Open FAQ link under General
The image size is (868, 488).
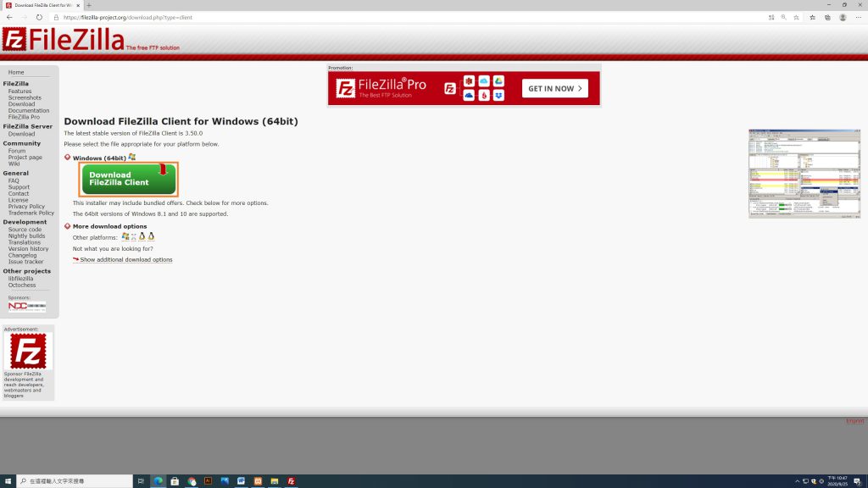tap(14, 181)
